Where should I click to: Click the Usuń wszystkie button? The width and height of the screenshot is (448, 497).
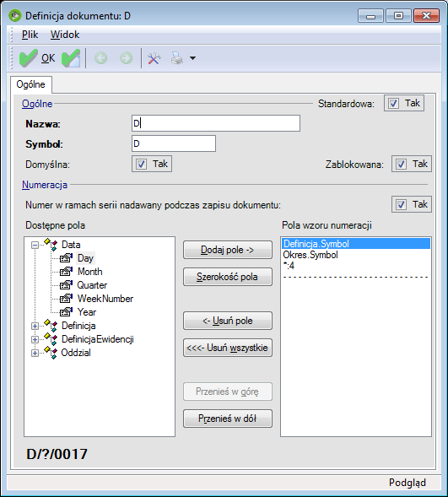228,348
